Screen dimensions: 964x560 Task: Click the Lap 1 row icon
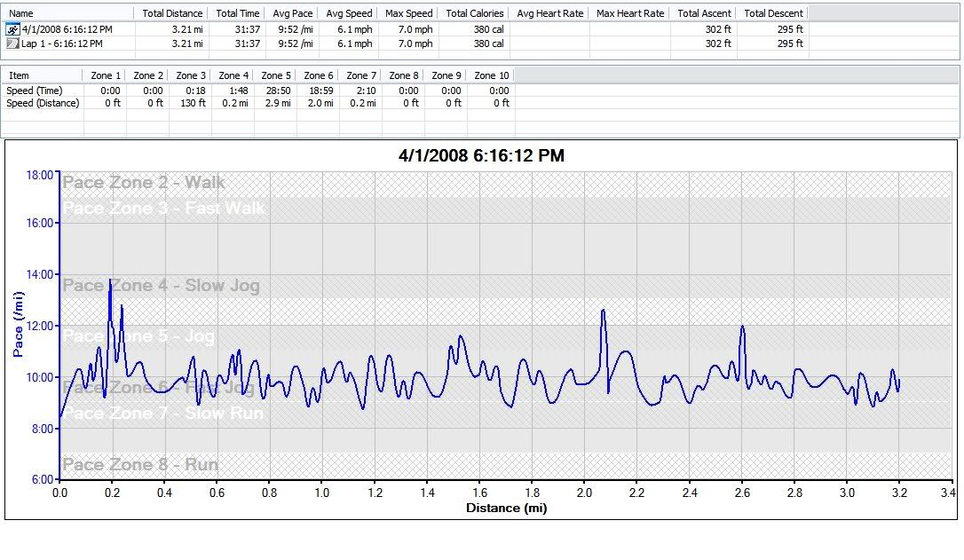click(12, 43)
